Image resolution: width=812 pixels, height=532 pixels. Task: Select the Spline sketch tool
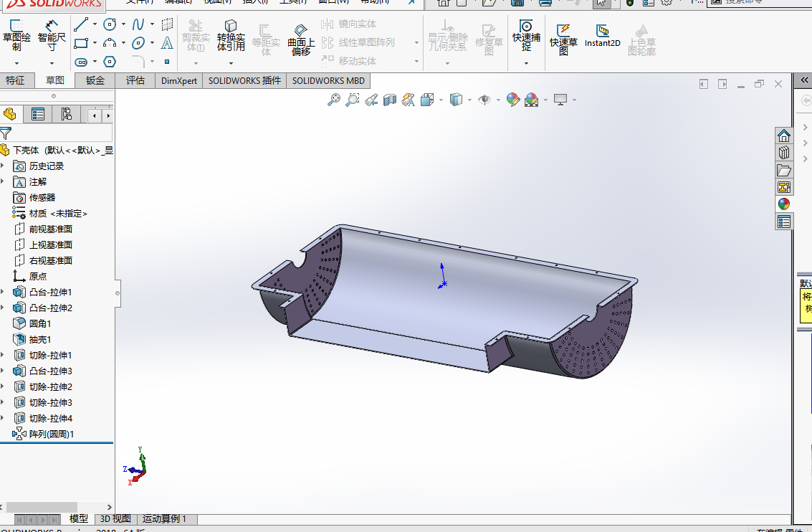point(138,24)
